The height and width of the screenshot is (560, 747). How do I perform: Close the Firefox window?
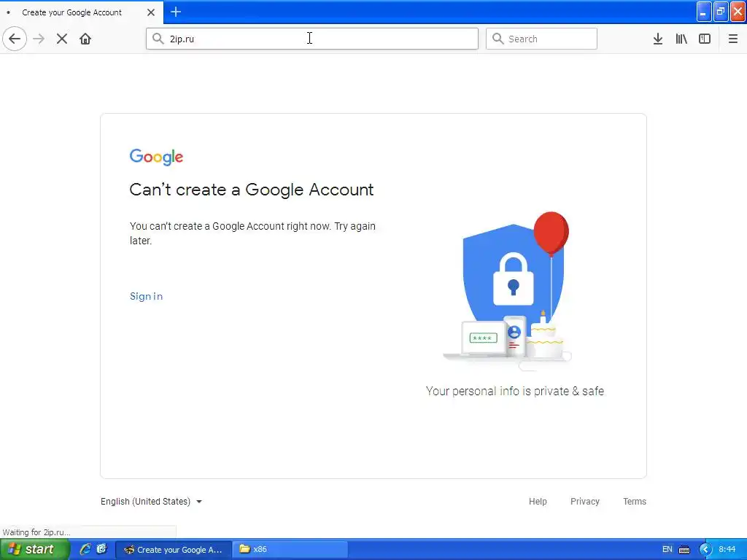click(738, 12)
